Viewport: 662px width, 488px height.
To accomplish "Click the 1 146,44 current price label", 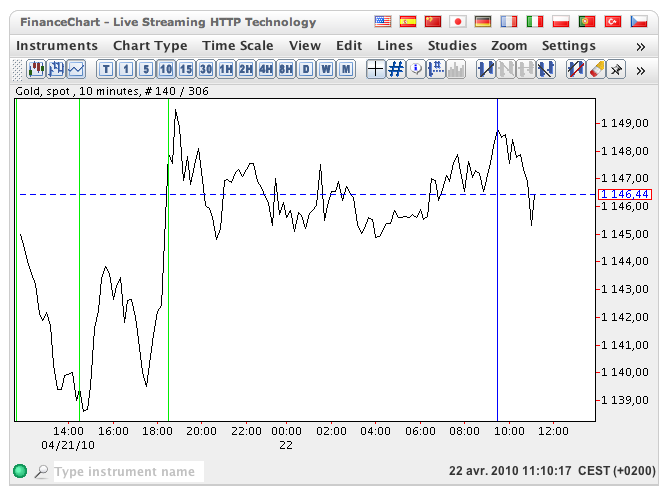I will (623, 194).
